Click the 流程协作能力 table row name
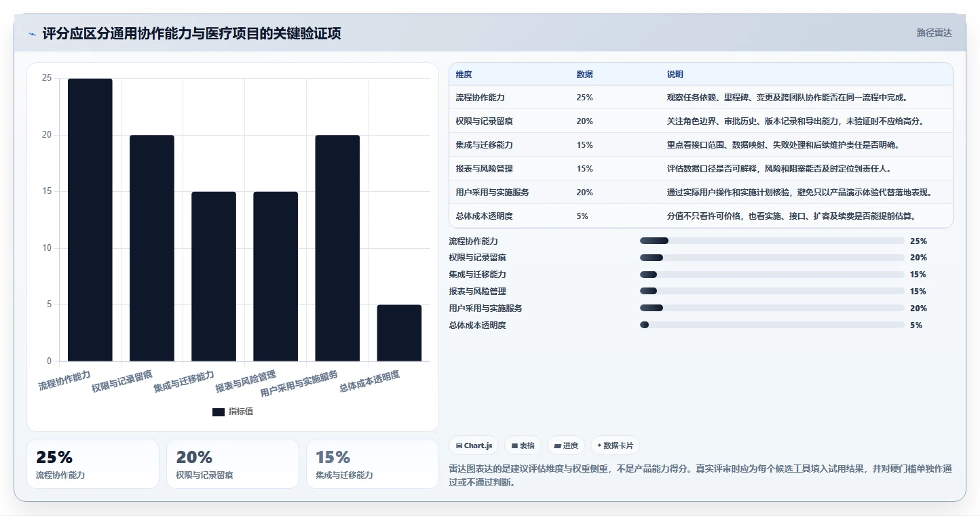The height and width of the screenshot is (516, 980). [480, 98]
